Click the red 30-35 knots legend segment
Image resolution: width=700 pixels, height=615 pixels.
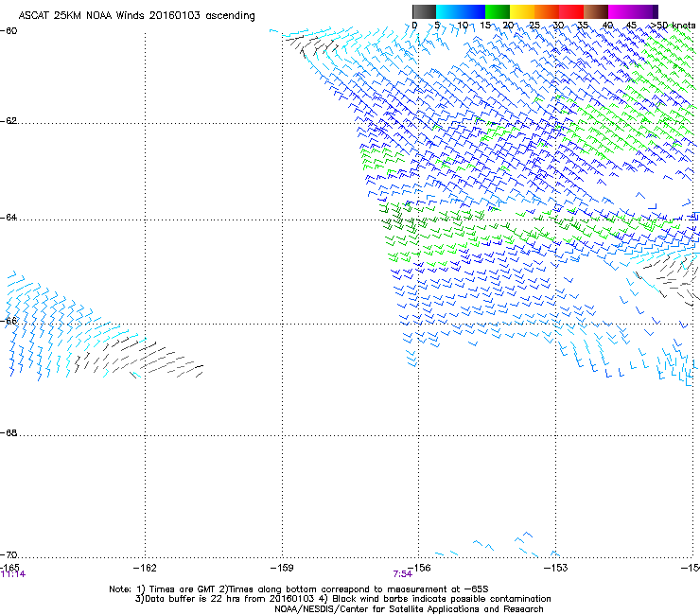tap(571, 11)
